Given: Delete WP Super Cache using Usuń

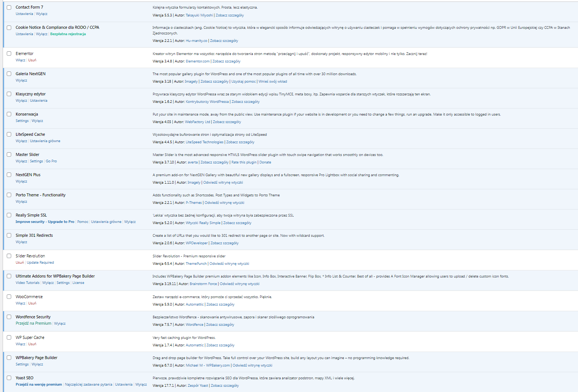Looking at the screenshot, I should pyautogui.click(x=32, y=344).
